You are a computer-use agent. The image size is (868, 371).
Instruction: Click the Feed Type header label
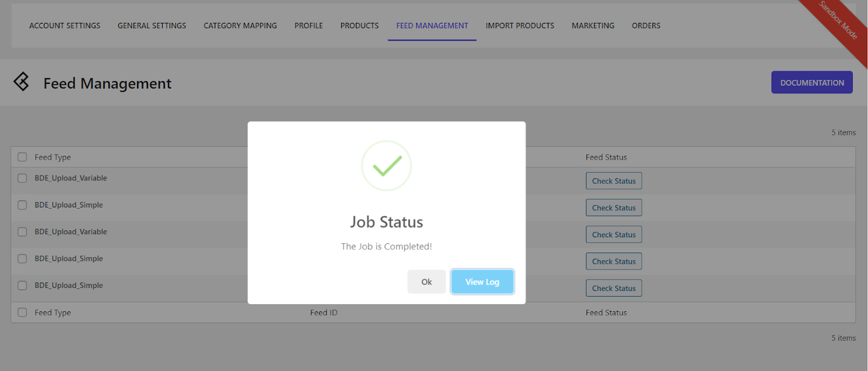(53, 157)
